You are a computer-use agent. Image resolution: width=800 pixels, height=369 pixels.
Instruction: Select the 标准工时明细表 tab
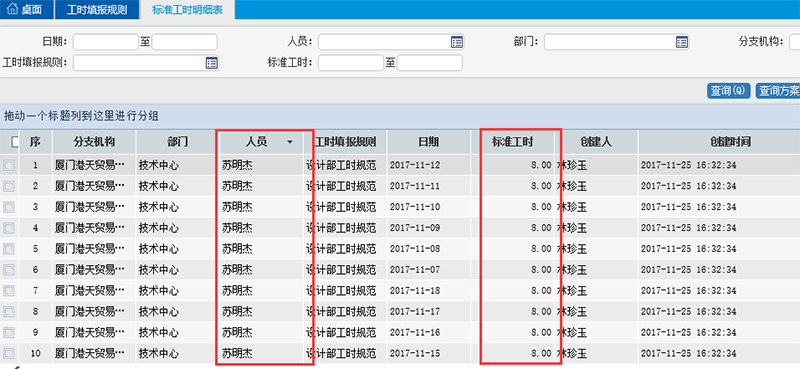[187, 10]
